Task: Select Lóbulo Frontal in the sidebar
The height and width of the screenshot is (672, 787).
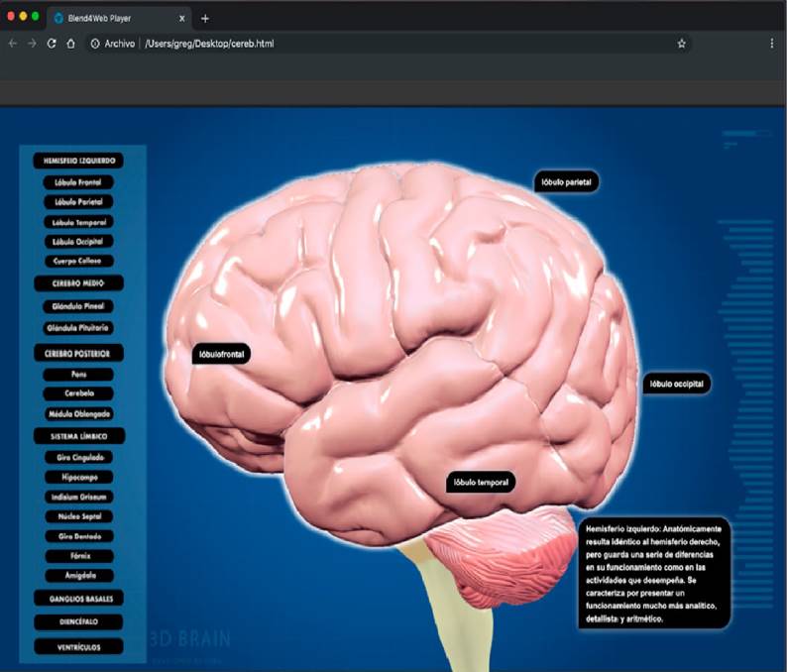Action: pos(78,182)
